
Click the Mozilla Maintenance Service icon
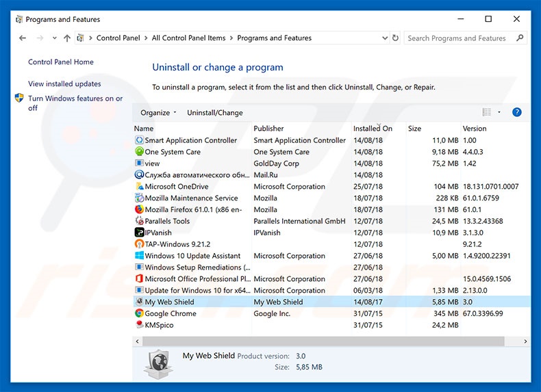tap(139, 198)
